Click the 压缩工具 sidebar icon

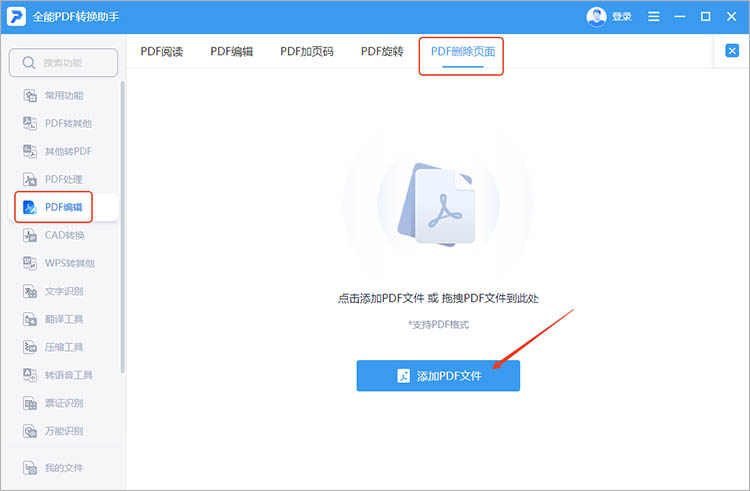[x=30, y=347]
